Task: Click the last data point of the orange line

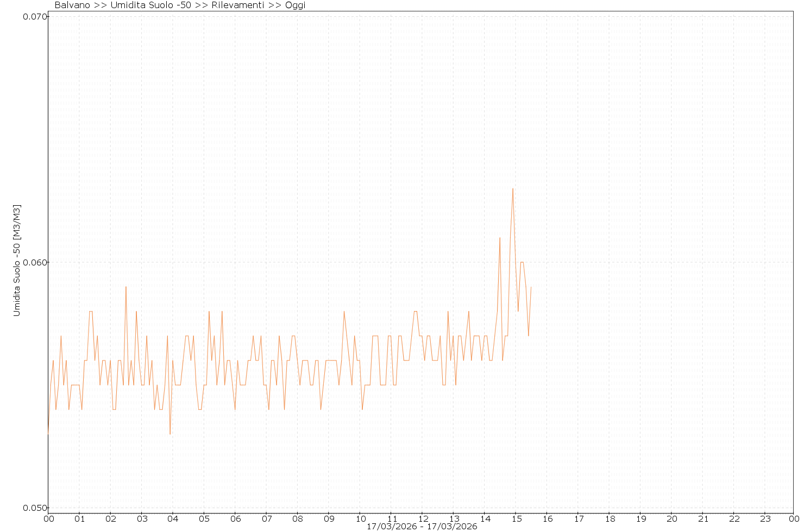Action: tap(531, 287)
